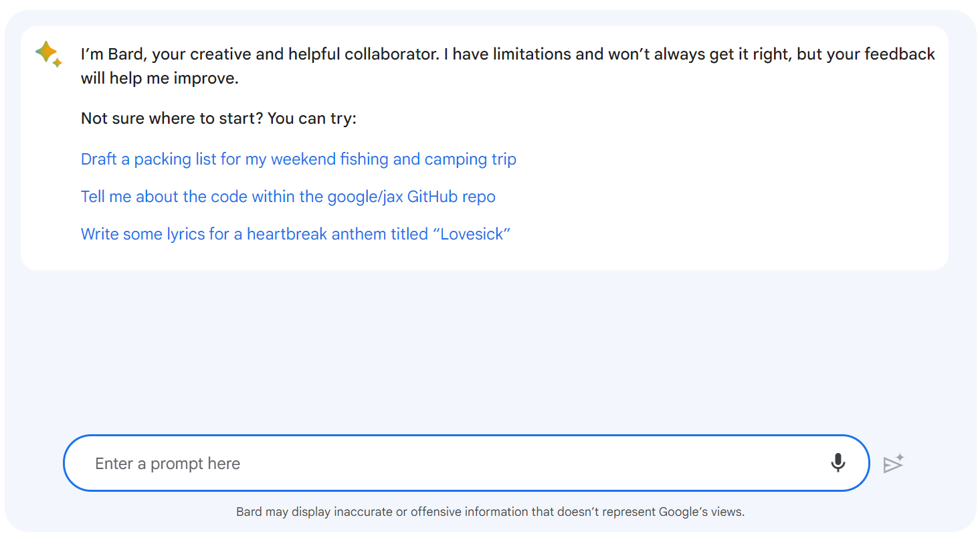Choose the 'Lovesick' heartbreak anthem lyrics suggestion

click(x=296, y=234)
